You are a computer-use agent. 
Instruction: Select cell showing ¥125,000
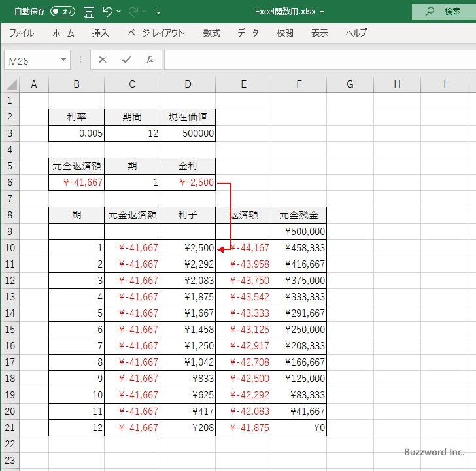click(299, 379)
